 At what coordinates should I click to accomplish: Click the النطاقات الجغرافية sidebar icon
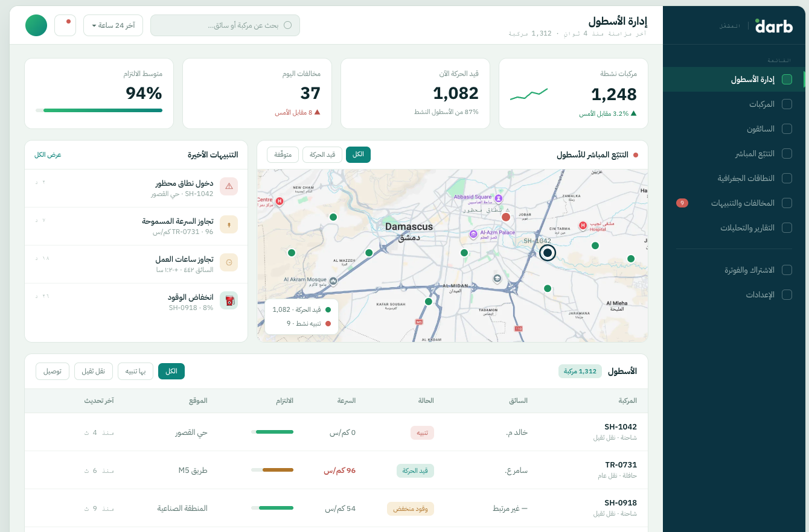point(787,178)
